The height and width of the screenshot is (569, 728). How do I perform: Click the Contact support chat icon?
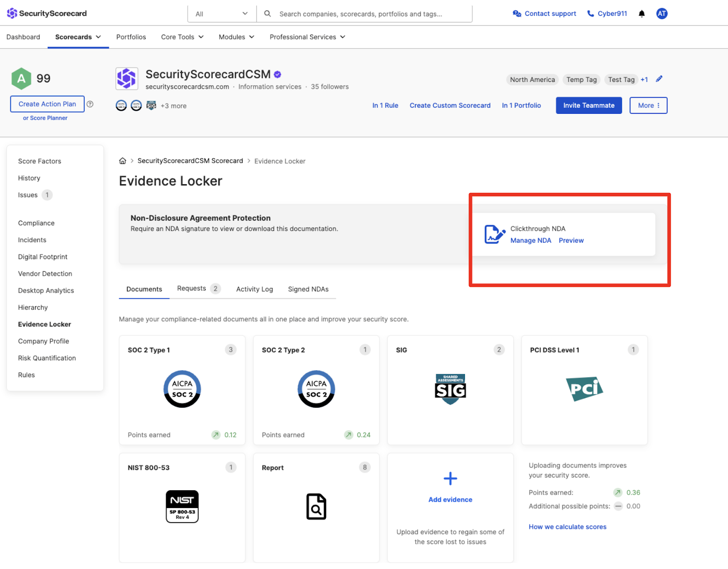pos(517,14)
